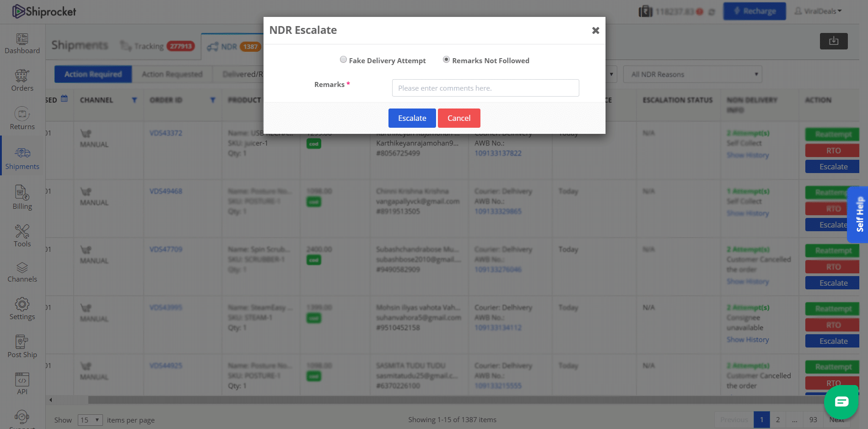
Task: Open the Self Help side panel
Action: pos(858,214)
